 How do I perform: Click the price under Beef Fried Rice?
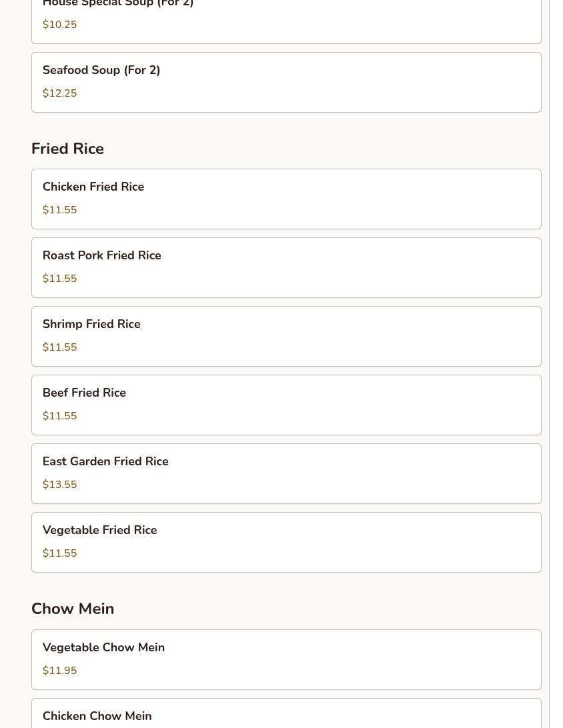[60, 416]
